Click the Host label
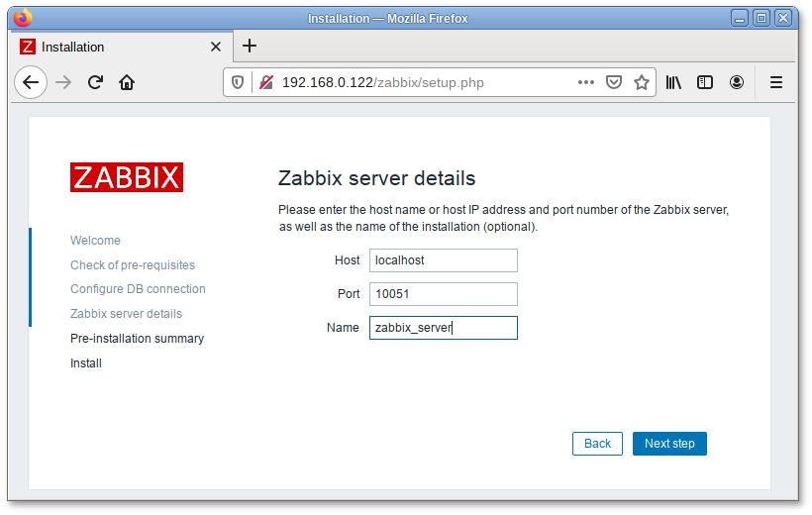The image size is (812, 515). point(347,260)
